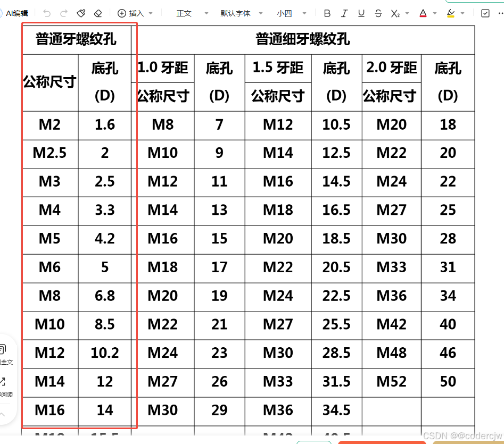This screenshot has width=504, height=444.
Task: Click the M5 cell
Action: tap(50, 239)
